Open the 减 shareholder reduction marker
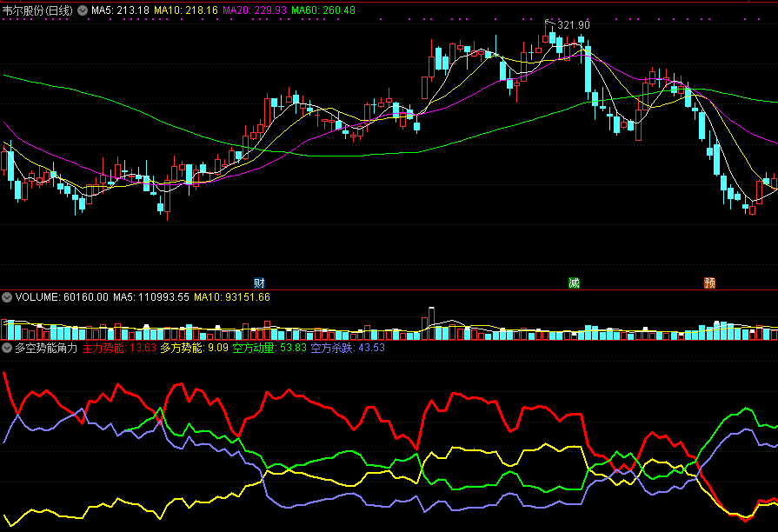 pyautogui.click(x=574, y=283)
